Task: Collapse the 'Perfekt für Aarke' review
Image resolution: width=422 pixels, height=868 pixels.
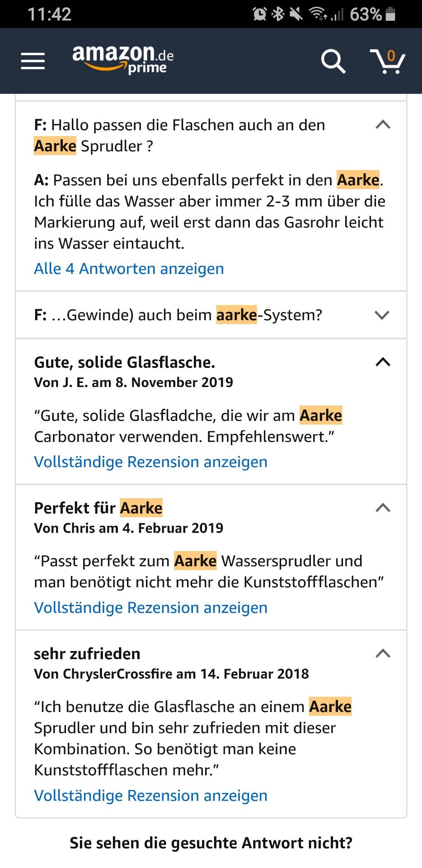Action: (x=383, y=508)
